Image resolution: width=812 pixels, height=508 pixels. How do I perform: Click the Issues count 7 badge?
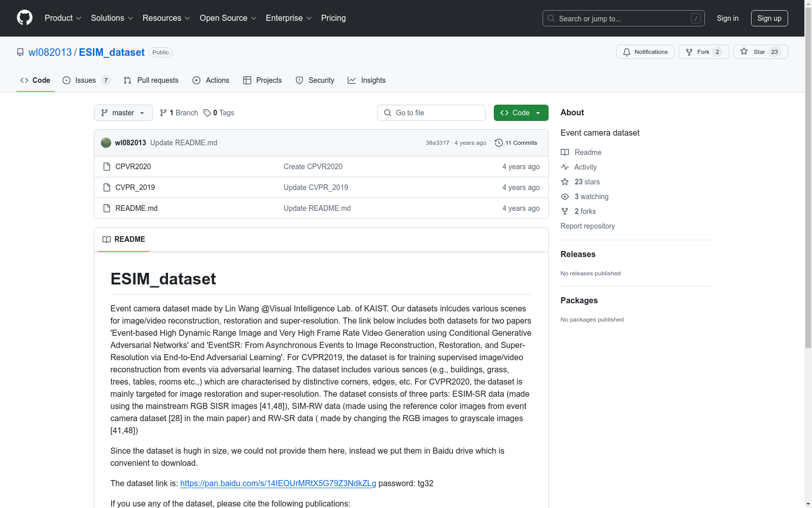click(106, 80)
